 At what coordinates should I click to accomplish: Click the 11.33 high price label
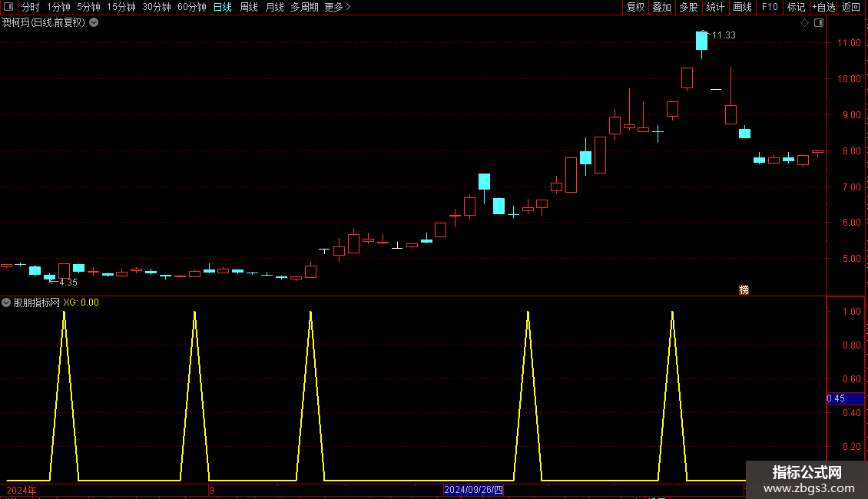click(x=724, y=35)
